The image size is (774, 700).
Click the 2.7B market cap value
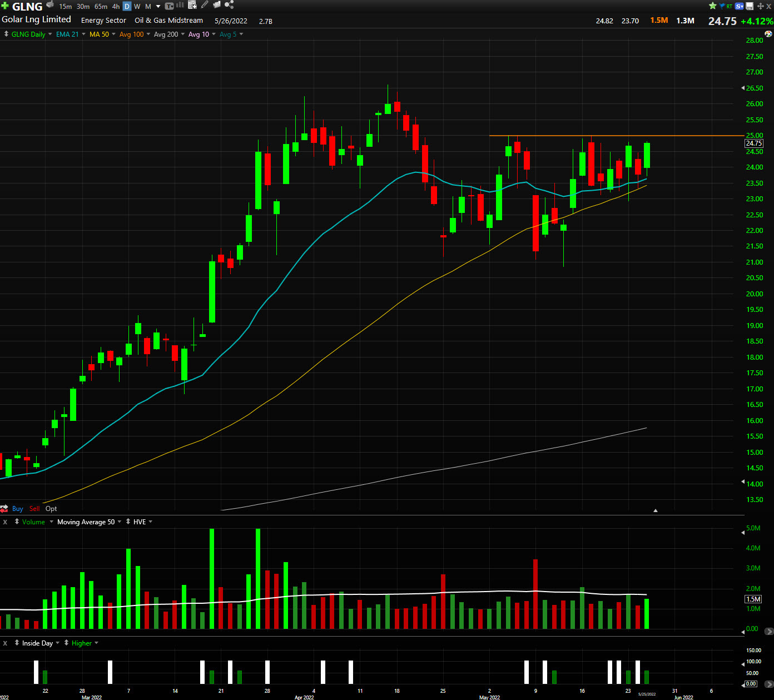(266, 21)
